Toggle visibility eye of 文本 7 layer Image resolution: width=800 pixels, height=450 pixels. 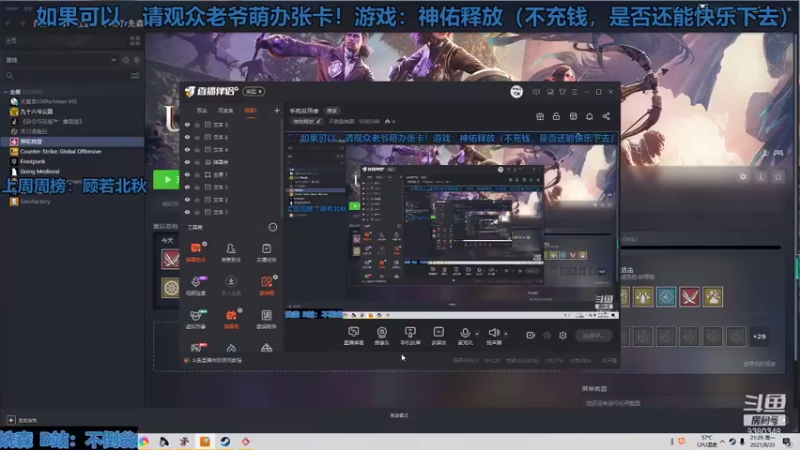pyautogui.click(x=187, y=212)
